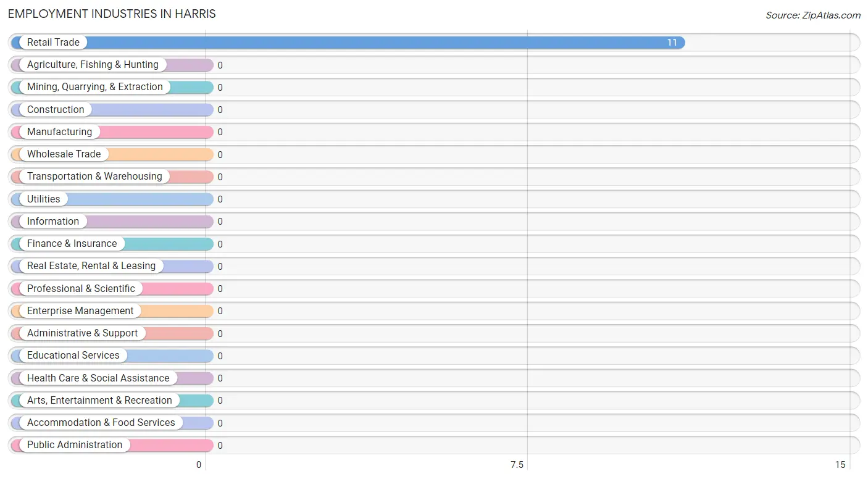
Task: Click the 15 axis tick label
Action: 840,465
